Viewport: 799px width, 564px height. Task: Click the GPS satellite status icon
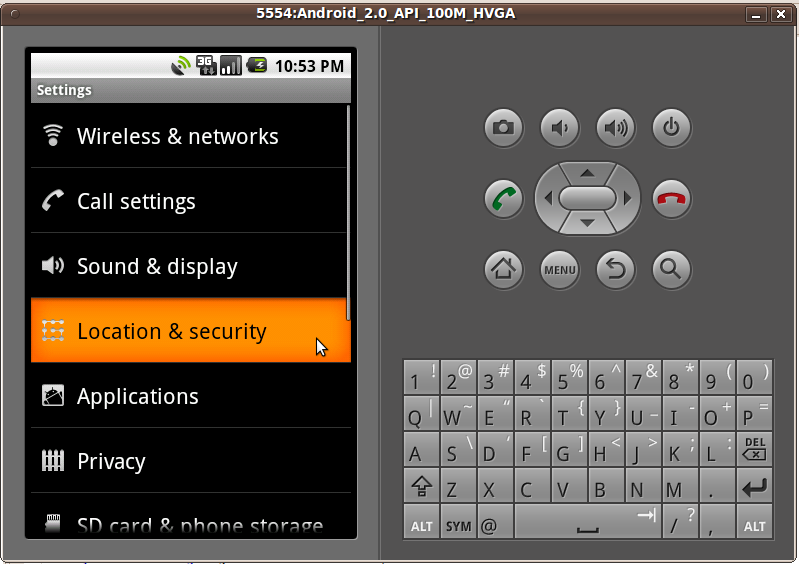[x=181, y=65]
